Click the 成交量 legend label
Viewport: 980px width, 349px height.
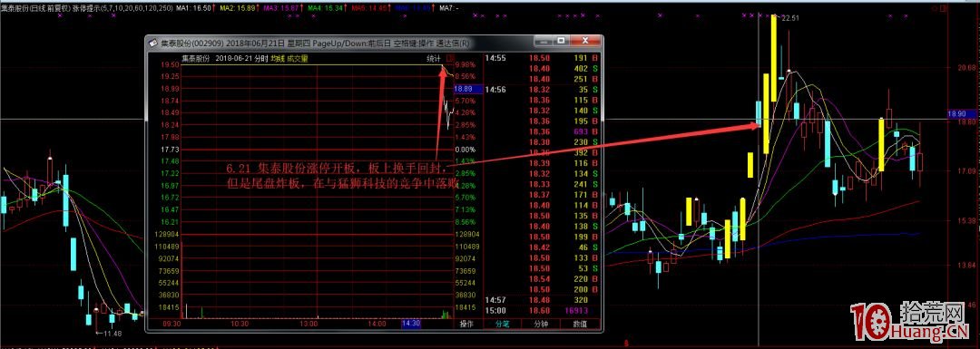297,58
